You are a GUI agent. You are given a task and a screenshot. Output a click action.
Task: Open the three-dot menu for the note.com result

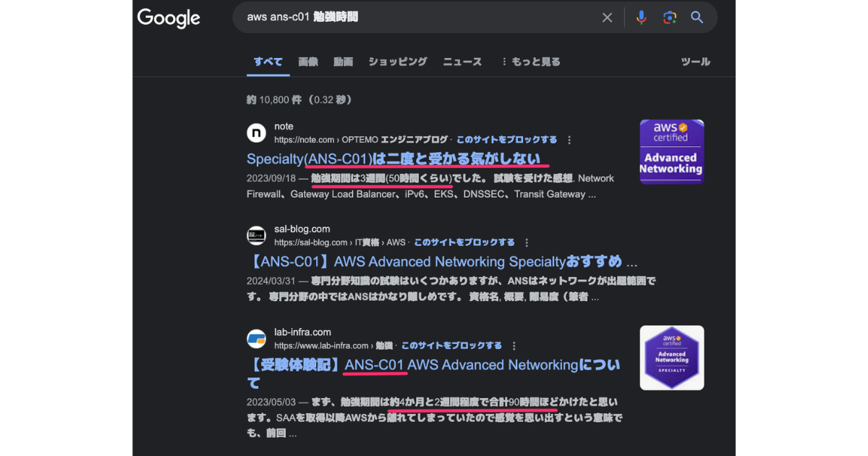coord(570,140)
